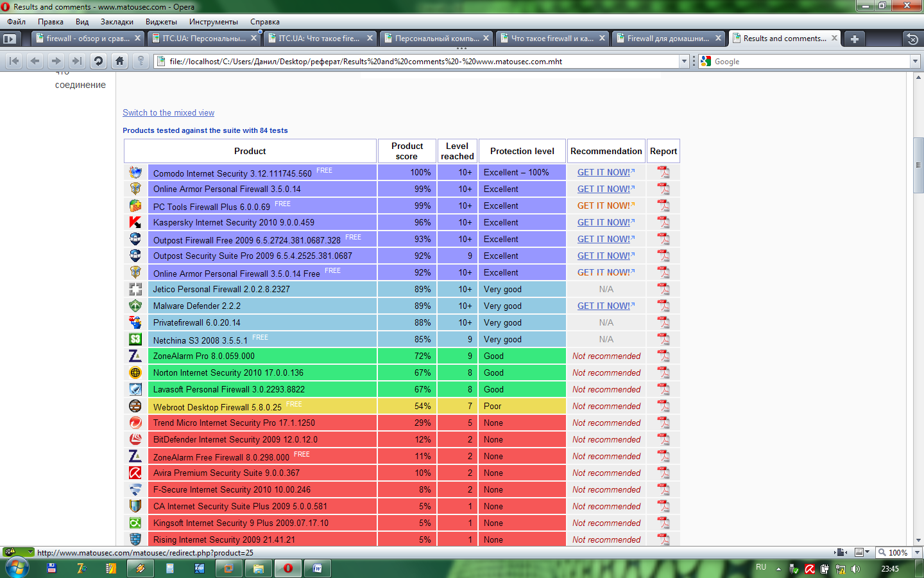Open PDF report for Kaspersky Internet Security 2010
The image size is (924, 578).
pos(663,222)
